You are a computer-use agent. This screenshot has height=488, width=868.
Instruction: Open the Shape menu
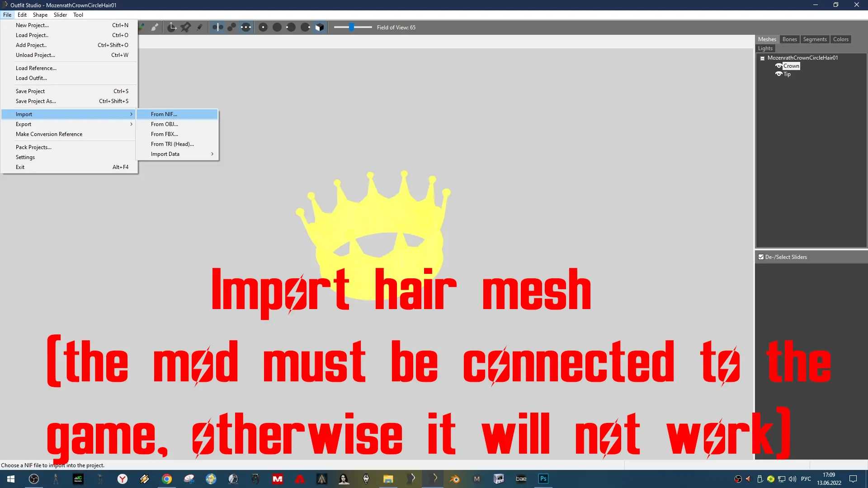click(x=40, y=15)
